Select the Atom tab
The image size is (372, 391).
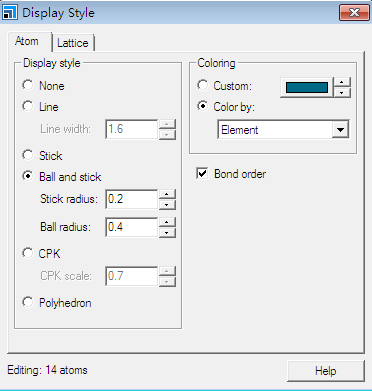click(x=27, y=41)
